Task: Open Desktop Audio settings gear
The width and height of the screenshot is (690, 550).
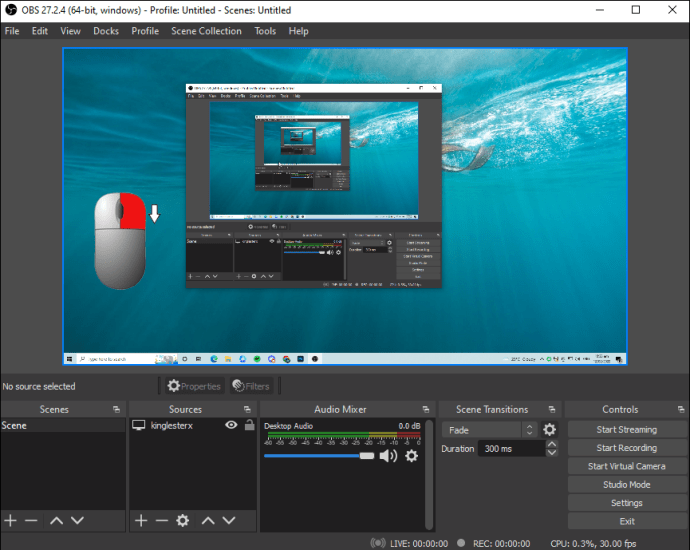Action: pos(411,456)
